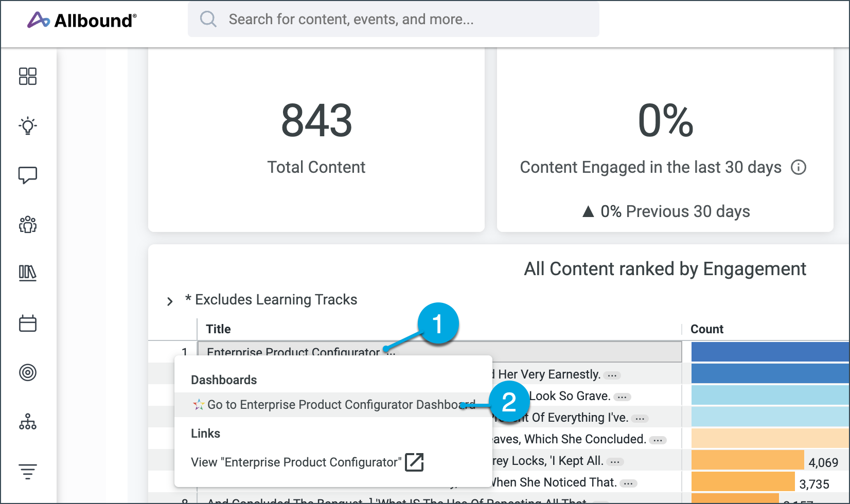850x504 pixels.
Task: Open ellipsis menu for Enterprise Product Configurator row
Action: (x=391, y=353)
